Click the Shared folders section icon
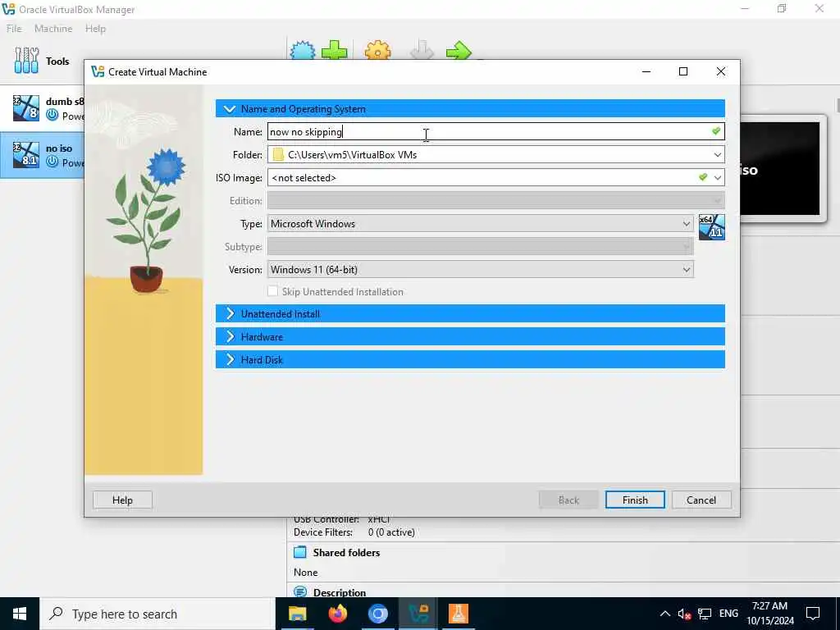 coord(300,552)
